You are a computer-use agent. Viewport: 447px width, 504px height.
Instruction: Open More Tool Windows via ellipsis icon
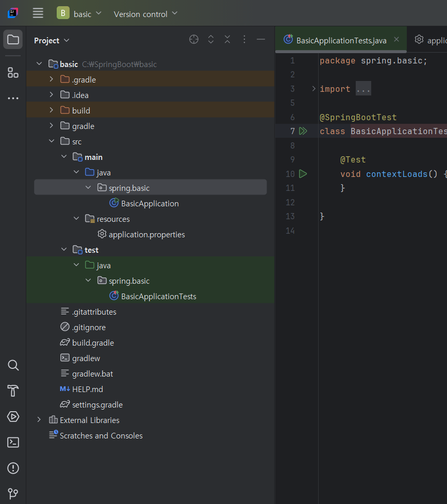[12, 98]
